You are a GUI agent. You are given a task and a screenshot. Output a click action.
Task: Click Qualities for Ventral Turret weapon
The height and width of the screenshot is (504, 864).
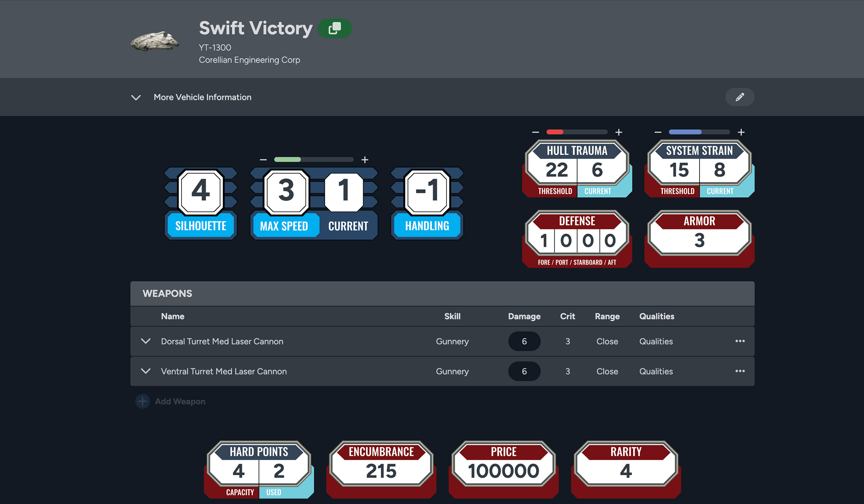click(656, 371)
